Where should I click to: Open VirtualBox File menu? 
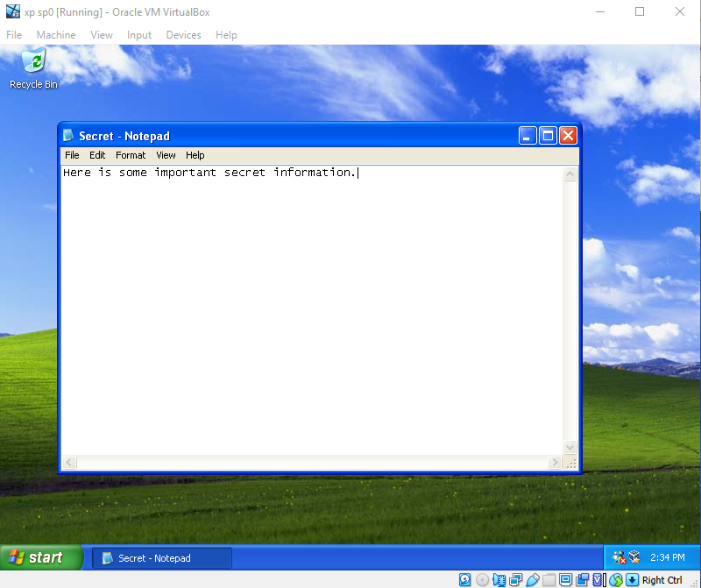14,35
